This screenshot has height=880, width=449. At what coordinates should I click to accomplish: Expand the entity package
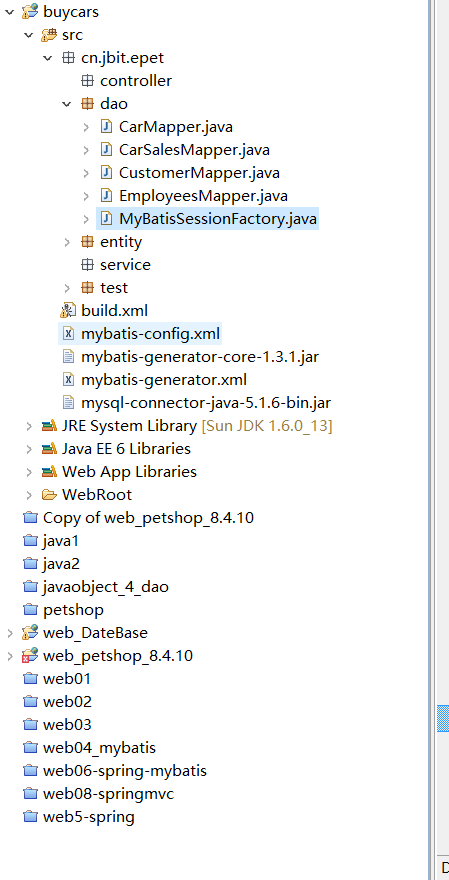pos(67,242)
